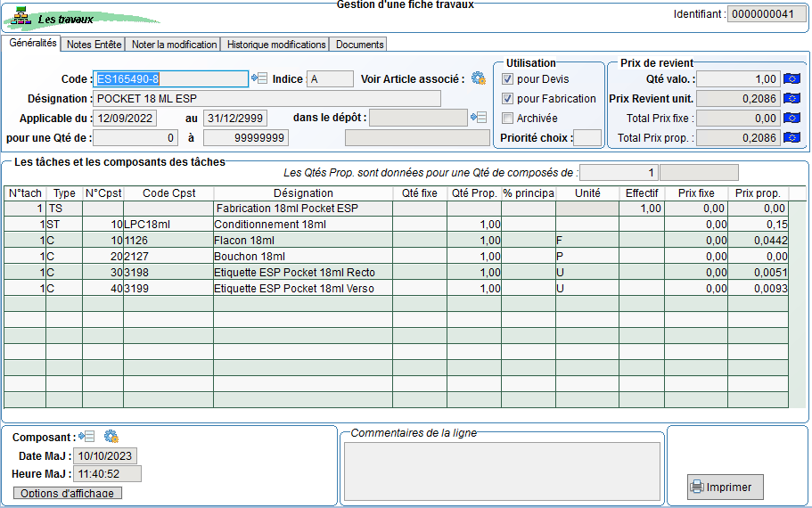
Task: Click the Désignation input field
Action: tap(267, 98)
